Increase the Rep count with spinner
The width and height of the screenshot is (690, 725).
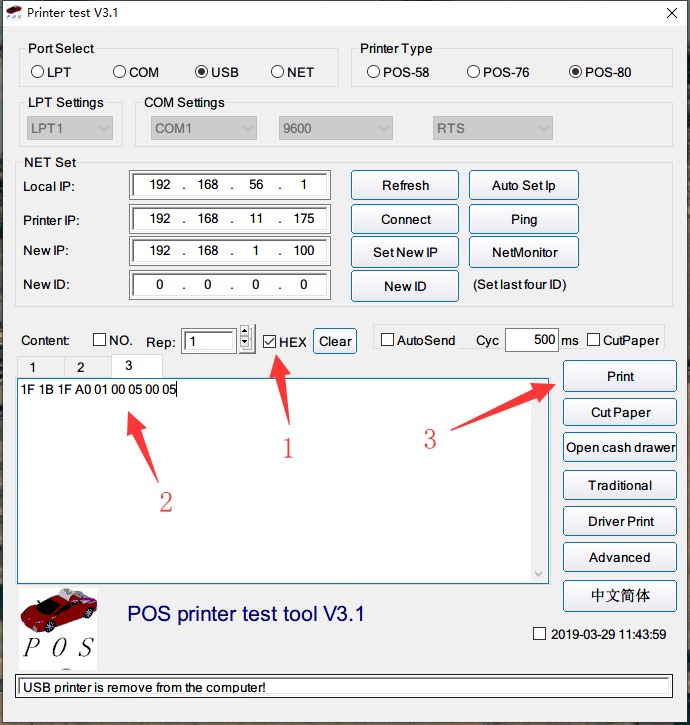[245, 335]
